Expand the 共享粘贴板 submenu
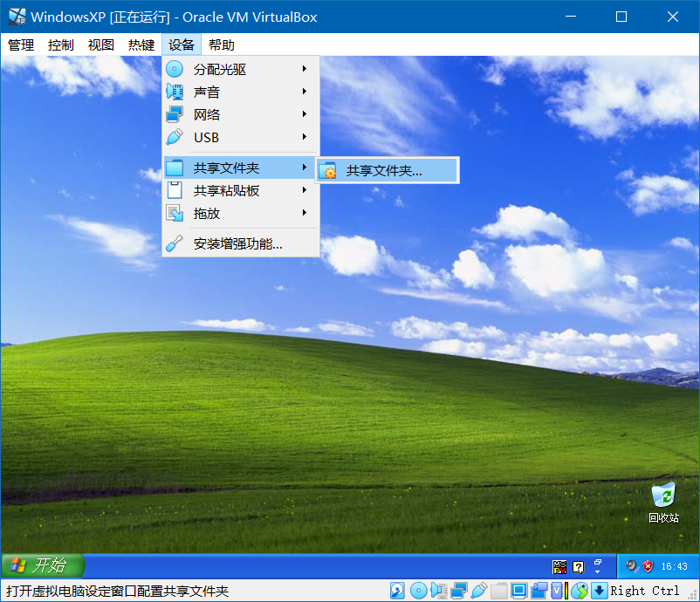Screen dimensions: 700x602 point(242,190)
